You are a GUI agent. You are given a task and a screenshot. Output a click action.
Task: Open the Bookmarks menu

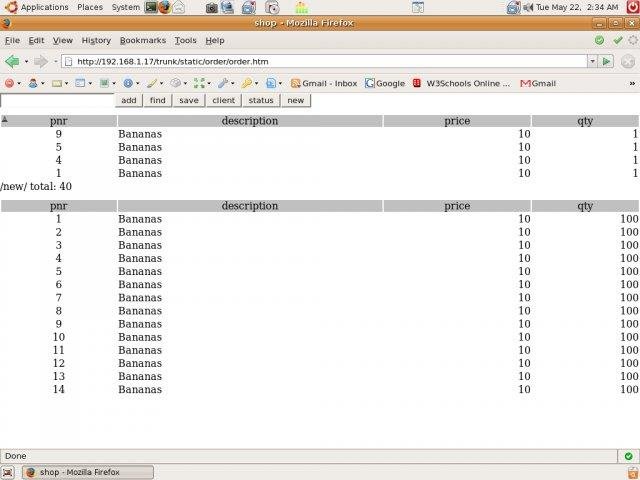143,40
